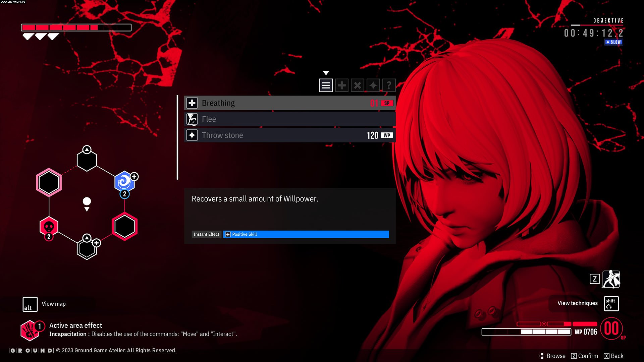Viewport: 644px width, 362px height.
Task: Open the question mark help icon
Action: (x=389, y=85)
